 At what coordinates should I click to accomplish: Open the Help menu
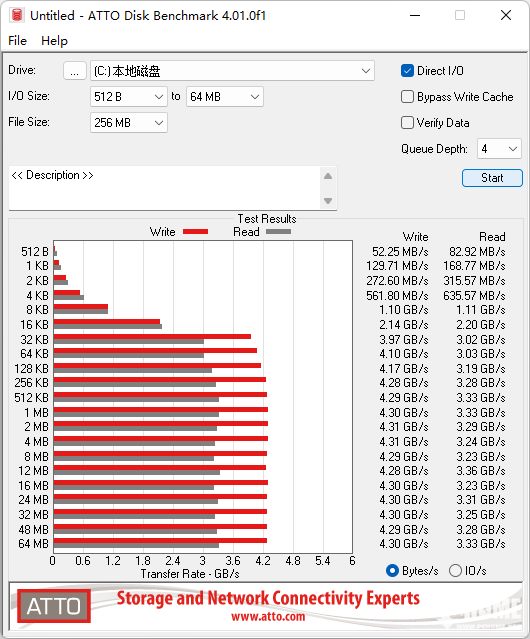point(54,41)
